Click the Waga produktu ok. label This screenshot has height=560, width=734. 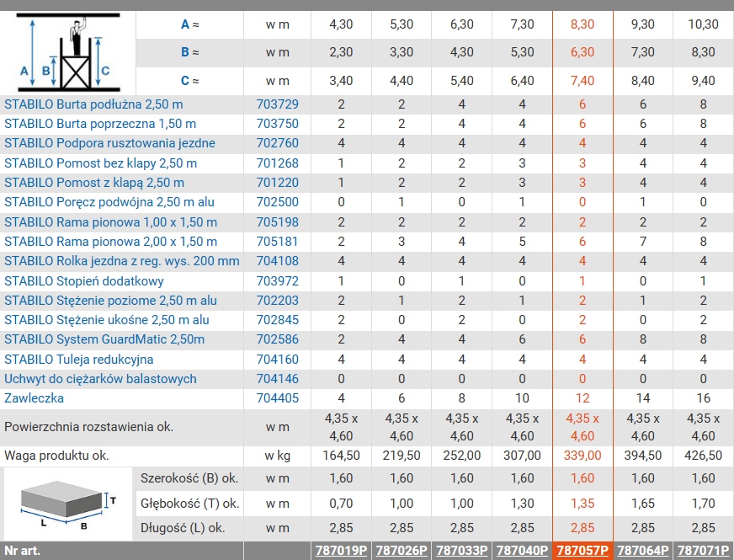click(x=56, y=455)
